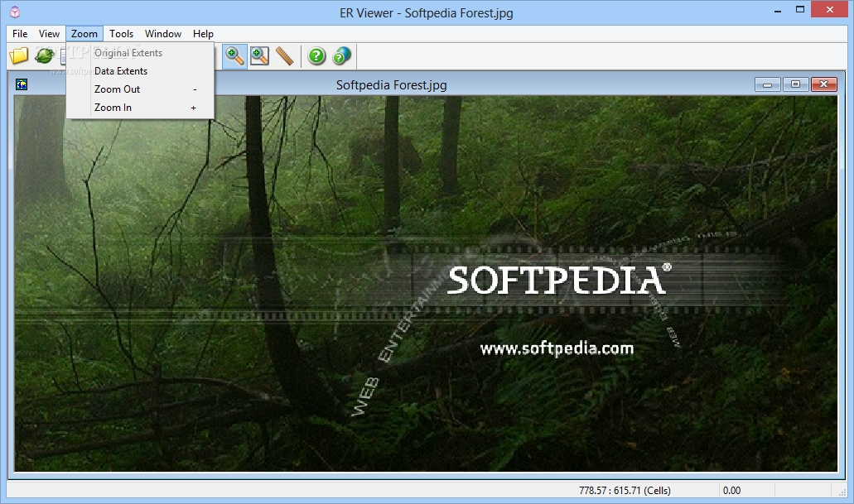Image resolution: width=854 pixels, height=504 pixels.
Task: Open the View menu
Action: tap(49, 34)
